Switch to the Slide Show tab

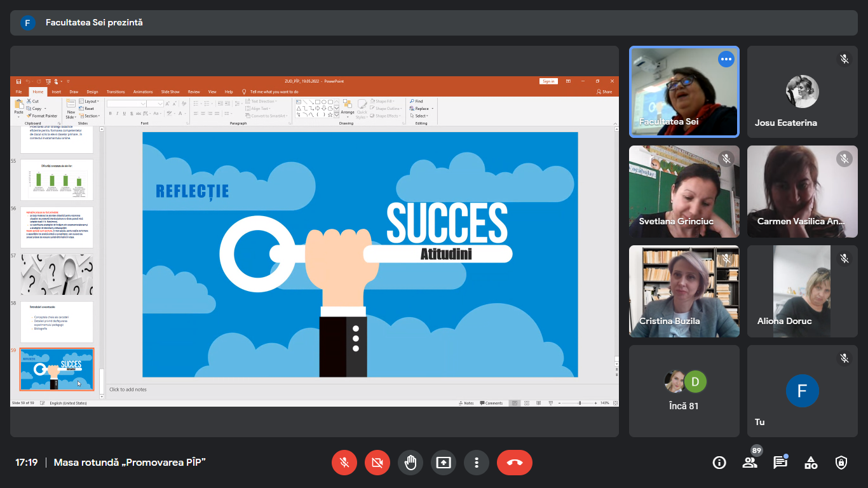(170, 91)
